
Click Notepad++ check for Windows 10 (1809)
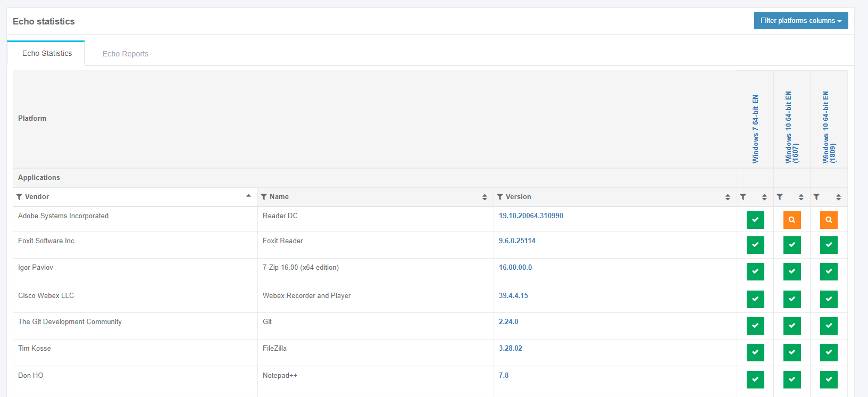click(x=829, y=379)
